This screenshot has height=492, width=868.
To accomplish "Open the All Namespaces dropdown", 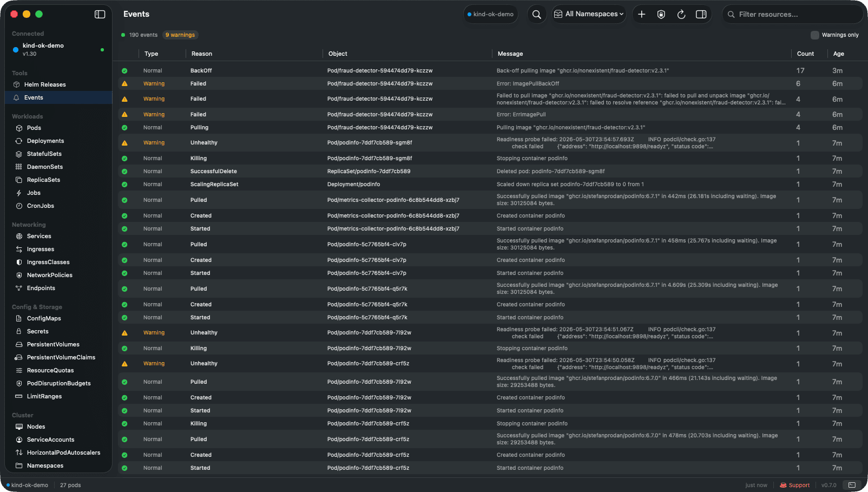I will [x=589, y=14].
